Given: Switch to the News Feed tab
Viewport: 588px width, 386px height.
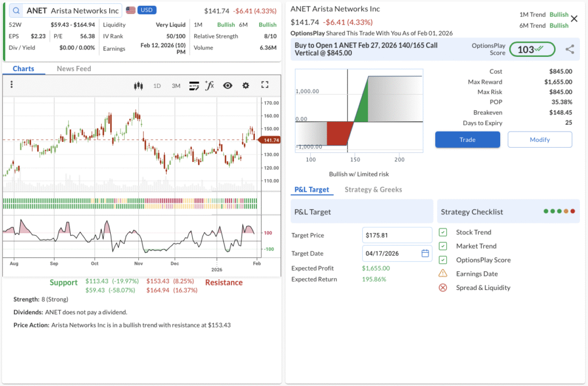Looking at the screenshot, I should pos(73,69).
